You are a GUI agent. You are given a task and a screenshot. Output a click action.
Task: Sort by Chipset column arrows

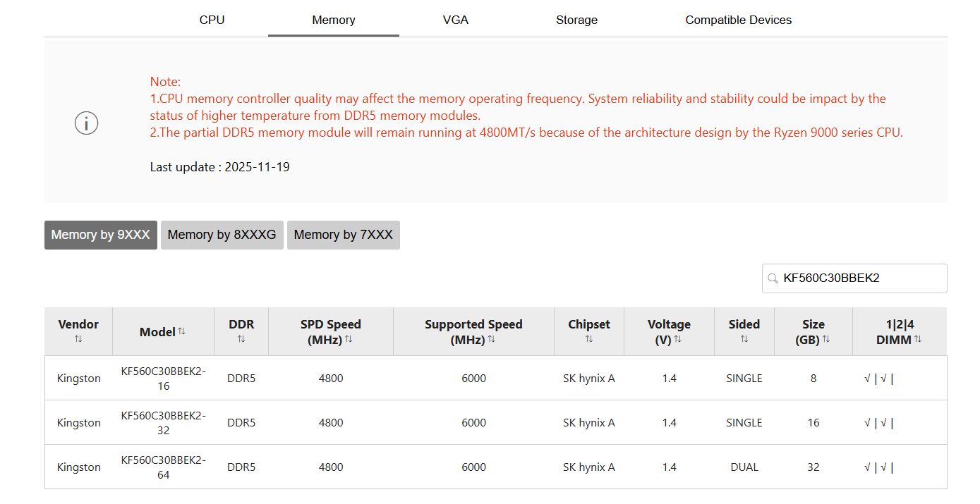(x=589, y=339)
